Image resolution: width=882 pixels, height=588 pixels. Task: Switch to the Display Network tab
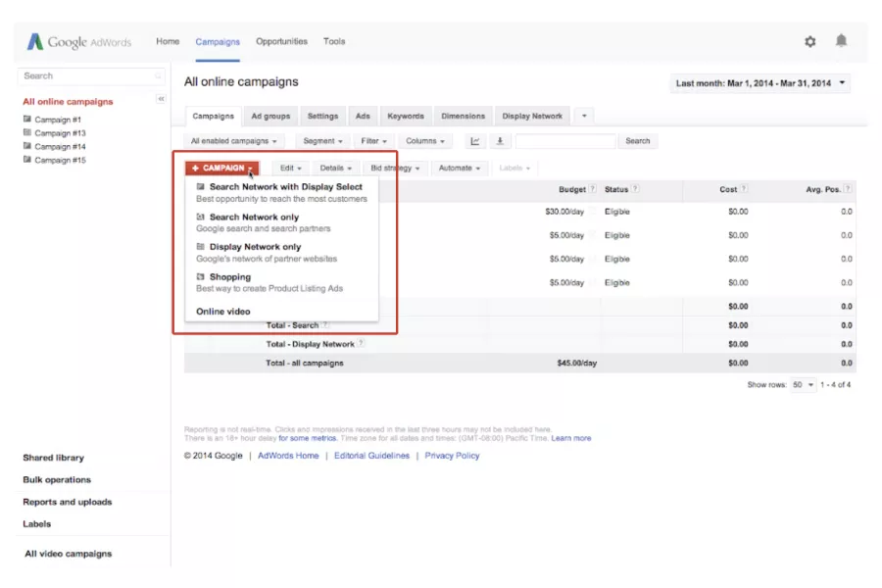(x=532, y=116)
